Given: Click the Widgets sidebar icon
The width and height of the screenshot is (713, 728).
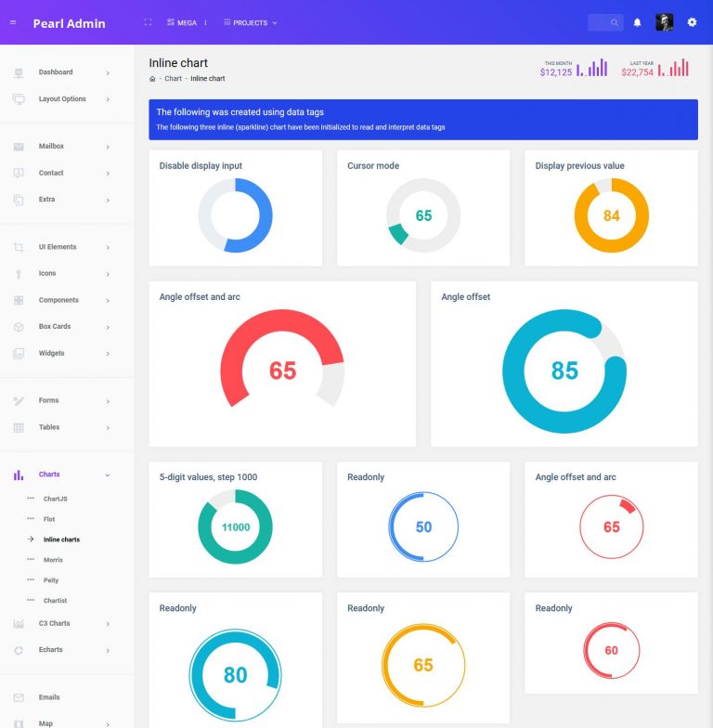Looking at the screenshot, I should tap(19, 353).
